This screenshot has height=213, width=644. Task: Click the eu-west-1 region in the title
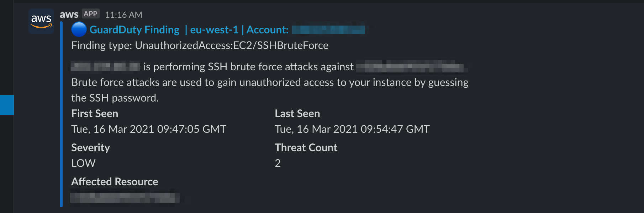pos(214,30)
